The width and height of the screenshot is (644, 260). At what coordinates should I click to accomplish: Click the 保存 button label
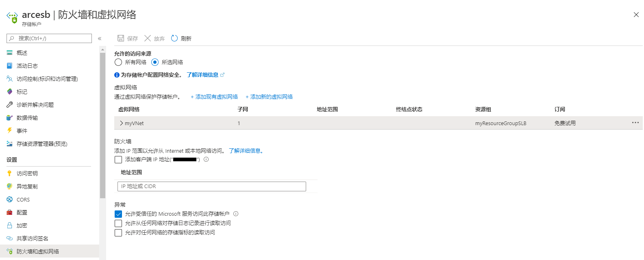pos(133,39)
